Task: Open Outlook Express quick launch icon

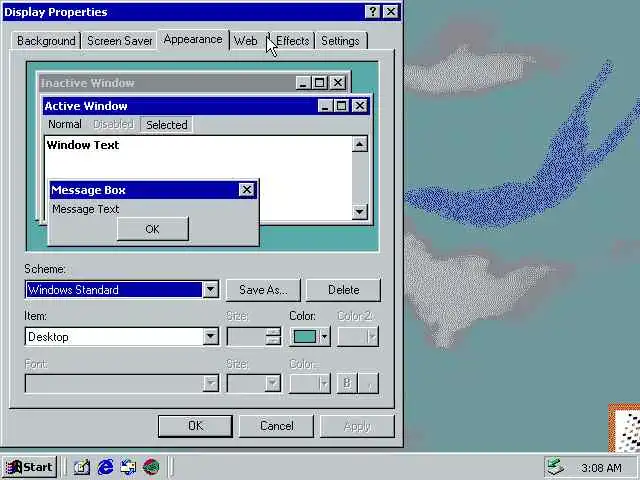Action: coord(128,467)
